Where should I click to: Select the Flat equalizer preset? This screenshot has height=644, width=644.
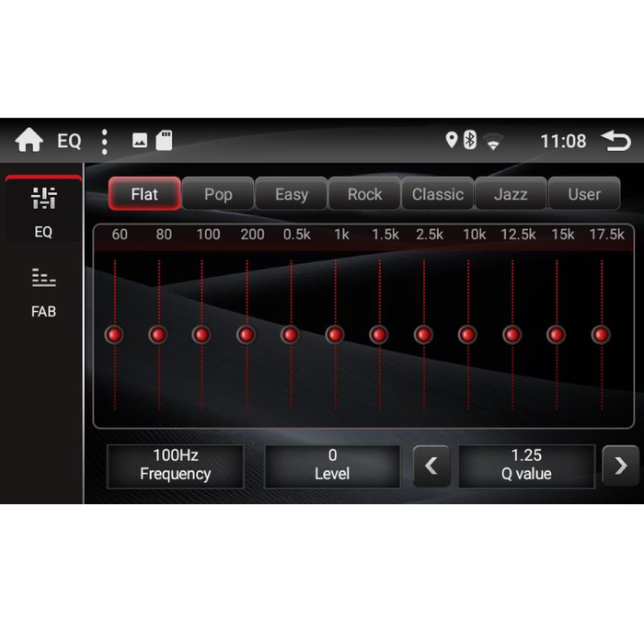click(x=144, y=194)
